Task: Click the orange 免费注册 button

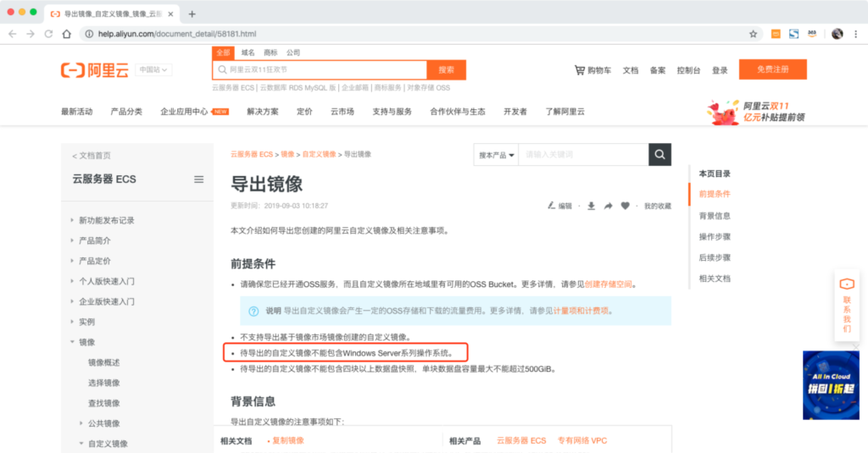Action: point(772,69)
